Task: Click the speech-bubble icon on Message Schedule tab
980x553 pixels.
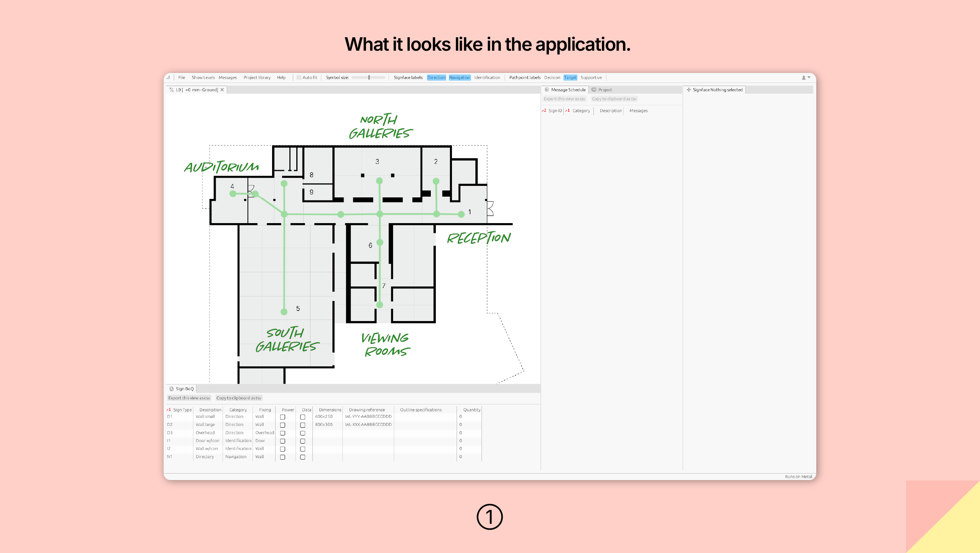Action: [x=547, y=89]
